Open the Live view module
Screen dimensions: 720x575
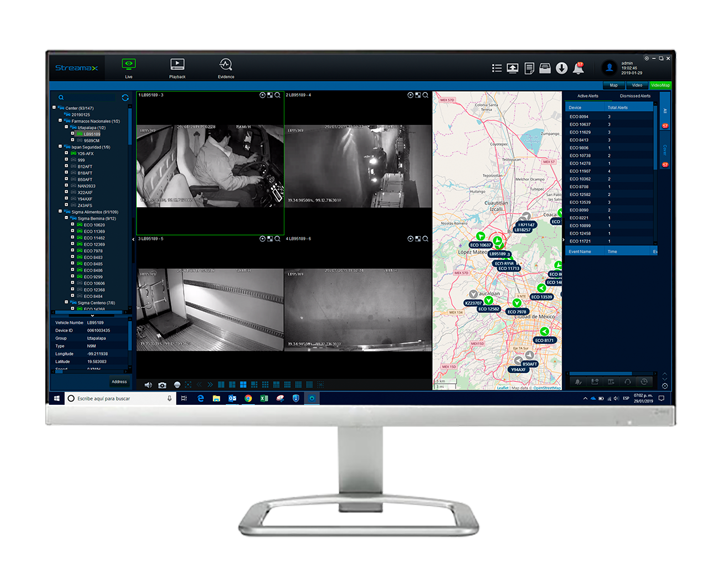129,68
